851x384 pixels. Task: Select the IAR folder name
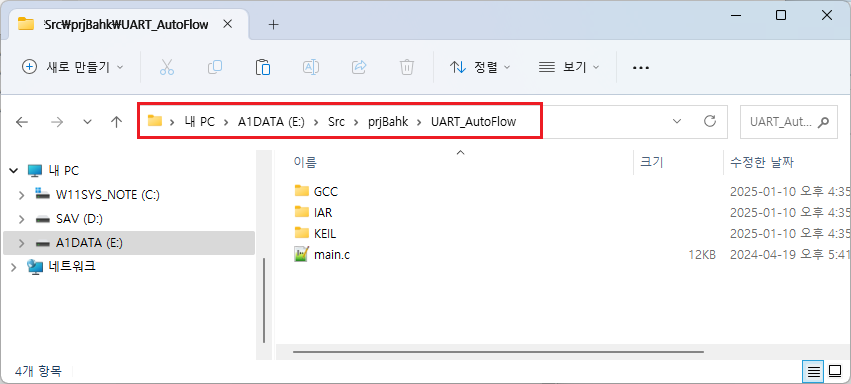tap(323, 212)
